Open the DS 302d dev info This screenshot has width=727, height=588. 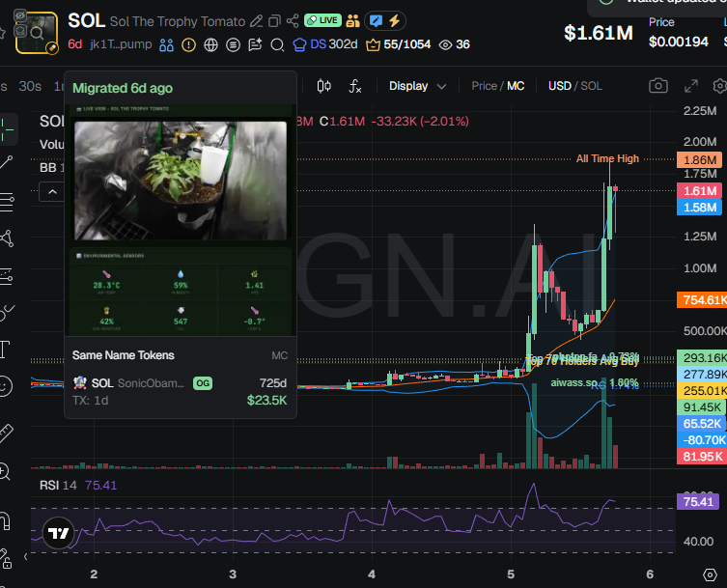(x=325, y=44)
